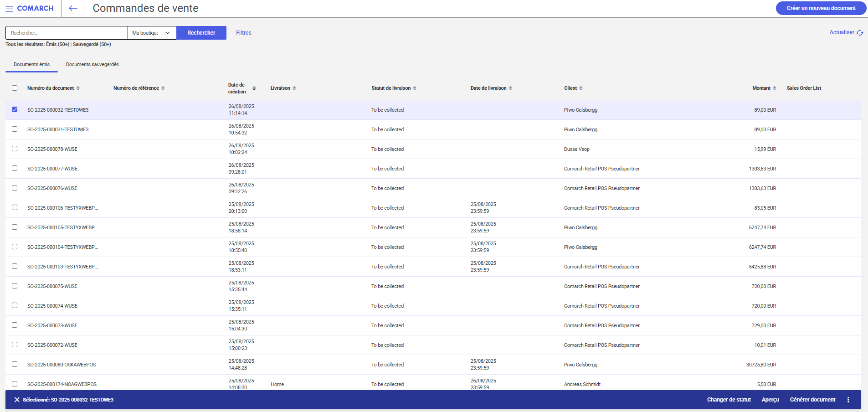Uncheck order SO-2025-000032-TESTOWE3
The image size is (868, 412).
pyautogui.click(x=15, y=110)
